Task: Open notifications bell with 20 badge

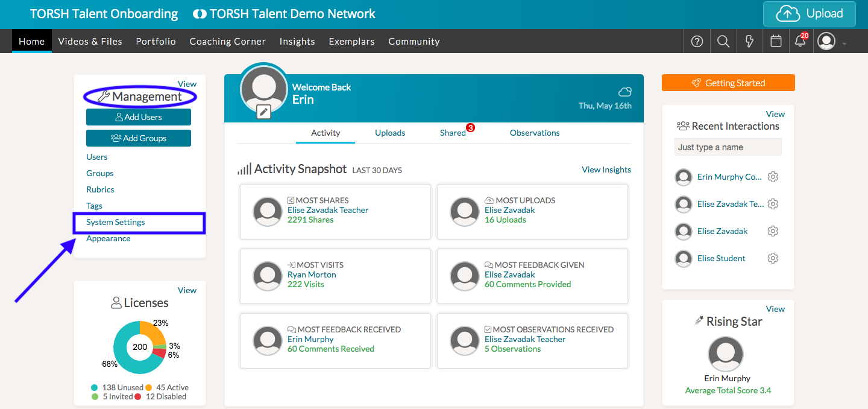Action: [800, 41]
